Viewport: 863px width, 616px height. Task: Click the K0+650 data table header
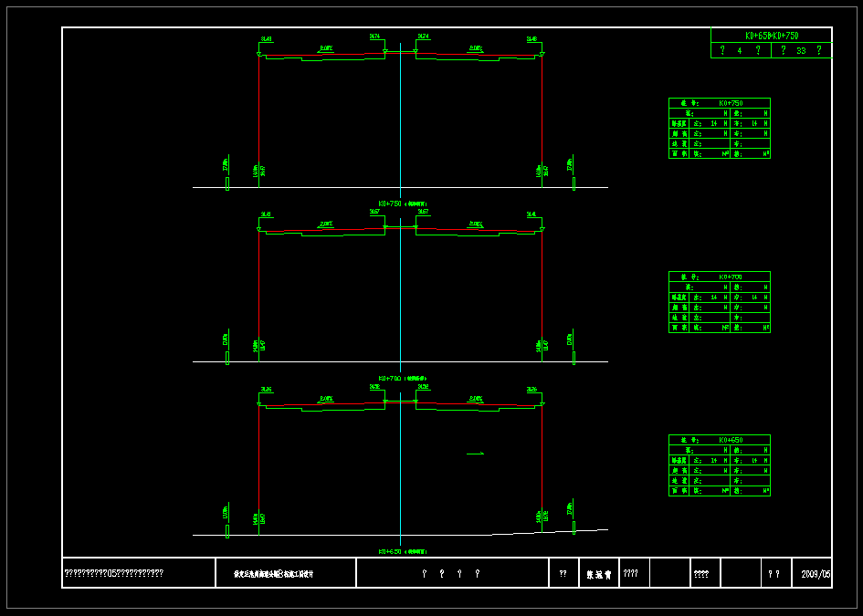[x=720, y=440]
